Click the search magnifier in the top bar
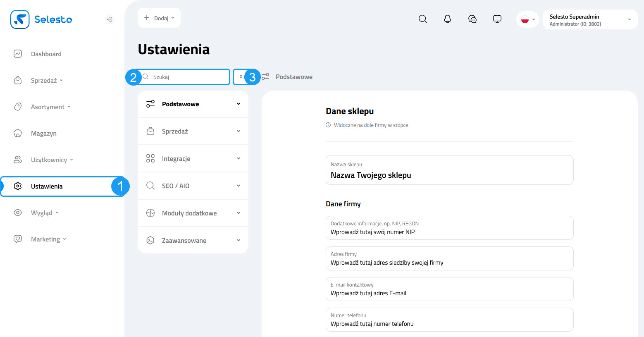Screen dimensions: 644x337 [422, 19]
